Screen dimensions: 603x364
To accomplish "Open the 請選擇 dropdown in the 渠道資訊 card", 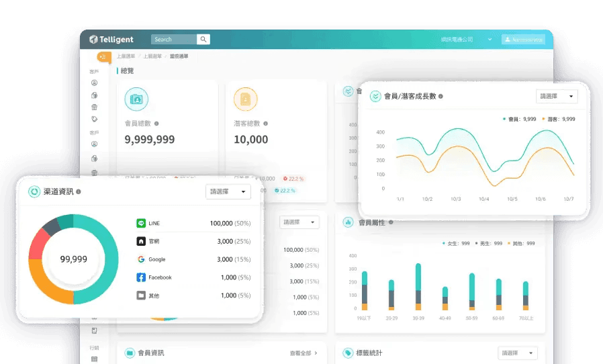I will click(x=228, y=191).
